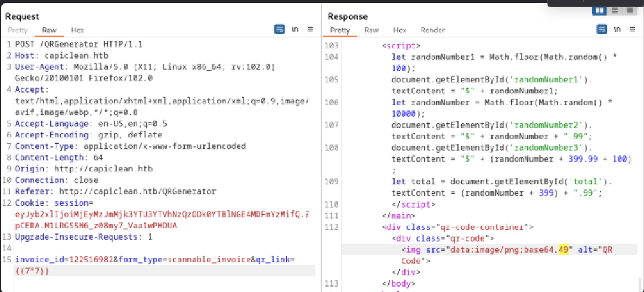Open the Request panel hamburger menu
Image resolution: width=644 pixels, height=292 pixels.
coord(310,29)
